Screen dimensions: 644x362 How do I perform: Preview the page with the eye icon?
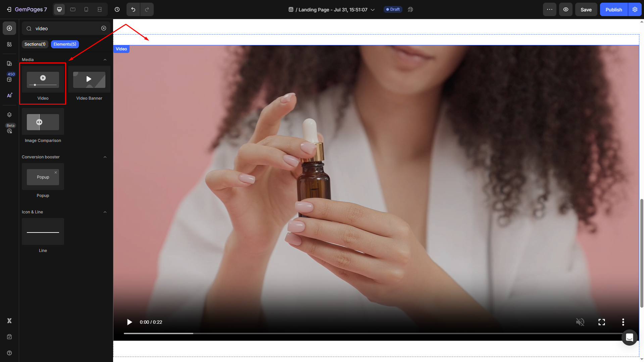tap(565, 9)
